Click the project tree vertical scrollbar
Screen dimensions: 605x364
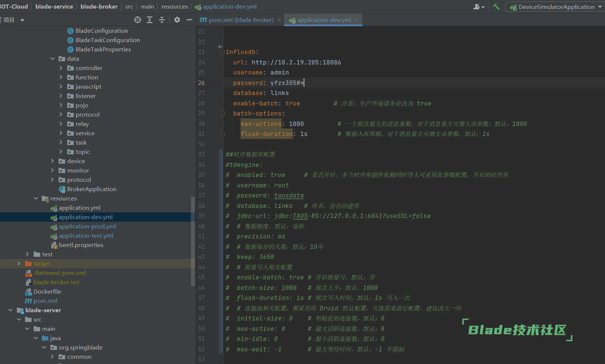click(193, 241)
